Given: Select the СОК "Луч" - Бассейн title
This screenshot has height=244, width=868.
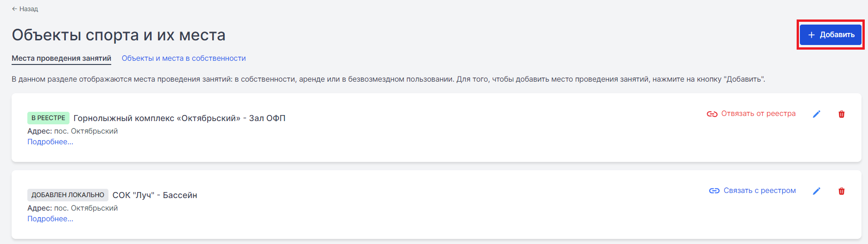Looking at the screenshot, I should [x=155, y=195].
